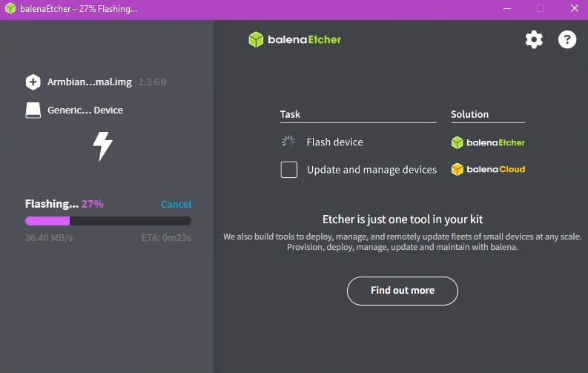Screen dimensions: 588x373
Task: Click the Flash device task label
Action: coord(334,142)
